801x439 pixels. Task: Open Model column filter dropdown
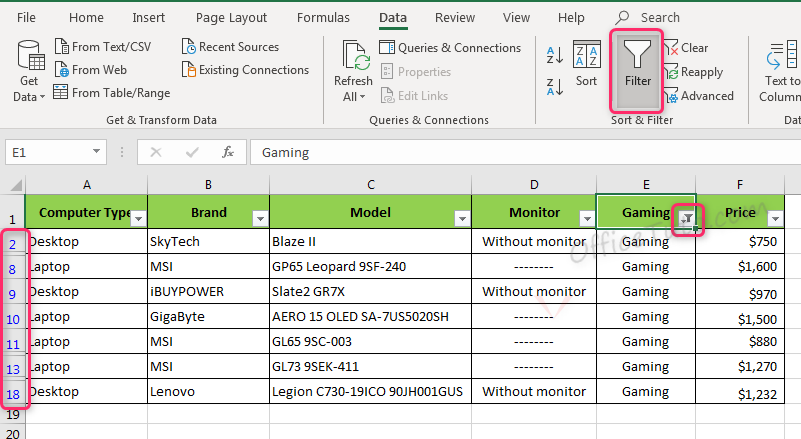pyautogui.click(x=462, y=219)
